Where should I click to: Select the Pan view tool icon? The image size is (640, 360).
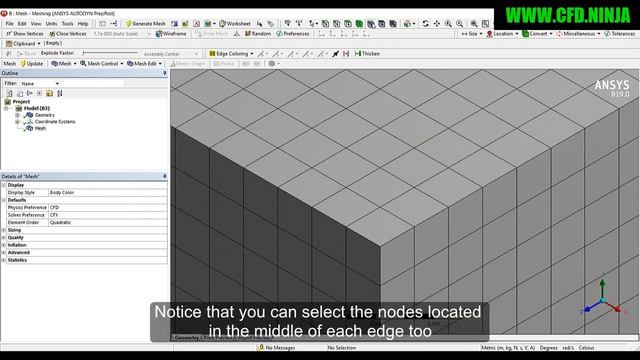(x=437, y=24)
